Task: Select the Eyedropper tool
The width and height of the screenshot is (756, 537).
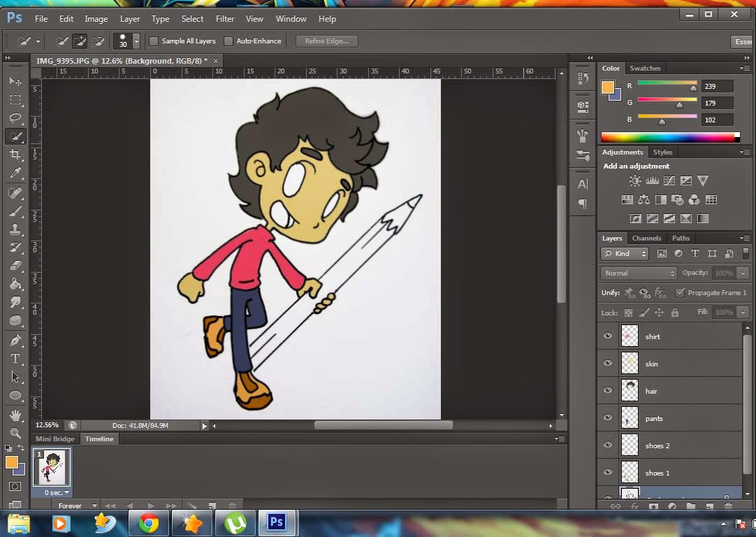Action: point(15,173)
